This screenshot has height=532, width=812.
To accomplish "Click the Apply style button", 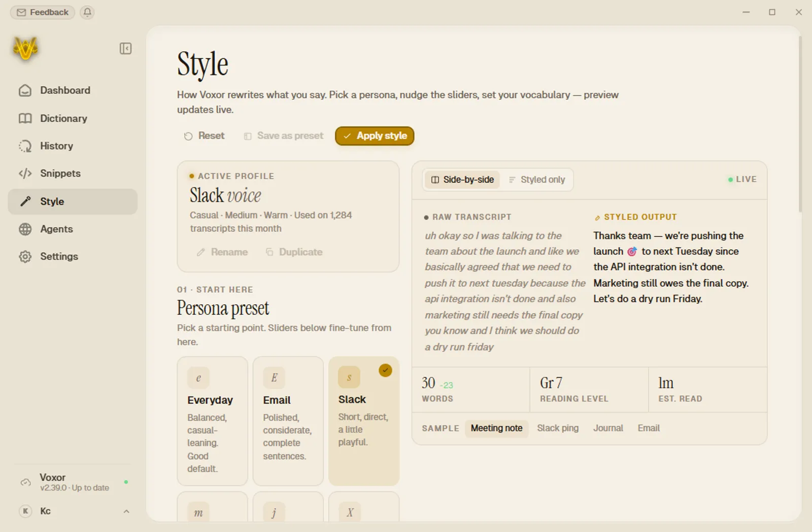I will [375, 136].
